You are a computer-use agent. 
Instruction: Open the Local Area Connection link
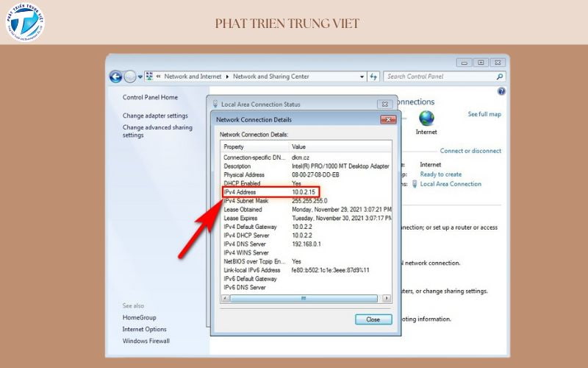[451, 184]
